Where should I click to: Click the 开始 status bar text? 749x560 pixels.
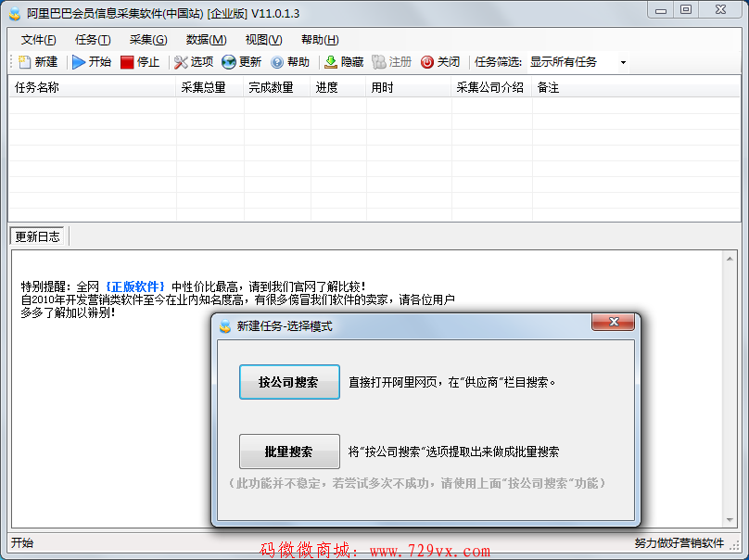22,542
